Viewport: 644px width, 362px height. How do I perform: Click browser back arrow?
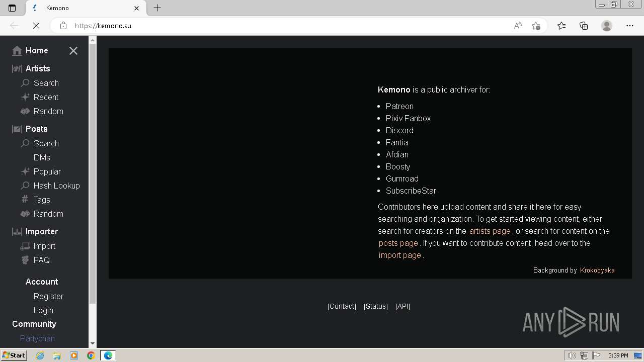pos(14,26)
